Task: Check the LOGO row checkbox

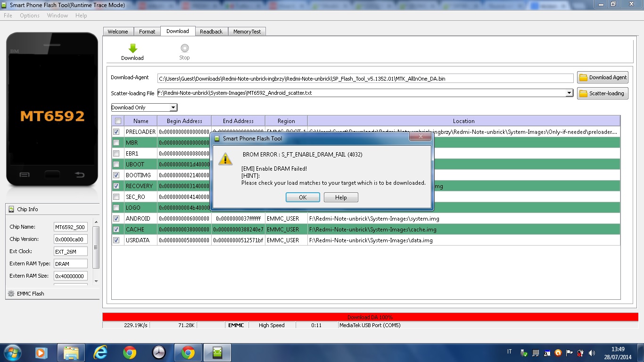Action: pyautogui.click(x=116, y=208)
